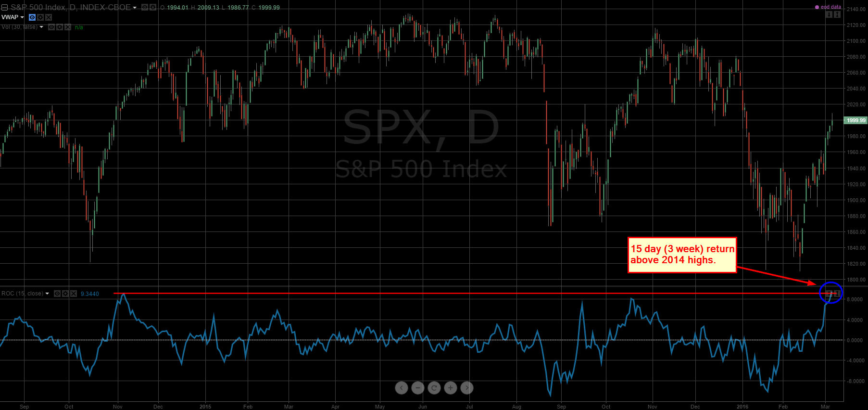The height and width of the screenshot is (410, 868).
Task: Open settings for the S&P 500 main series
Action: 153,7
